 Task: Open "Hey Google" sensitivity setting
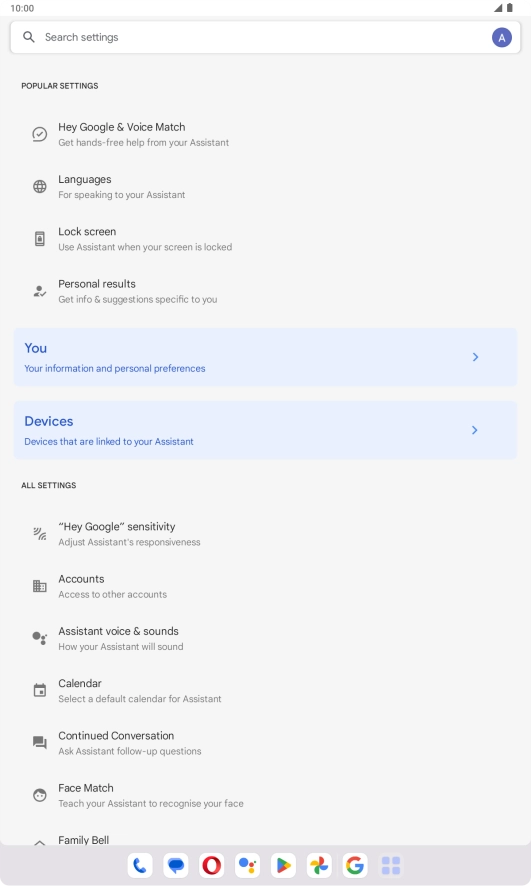266,534
